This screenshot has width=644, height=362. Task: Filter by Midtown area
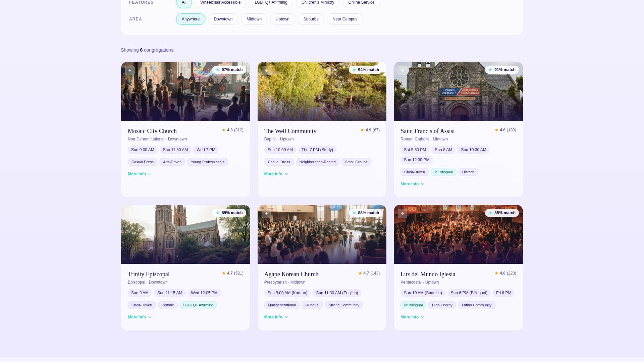coord(254,19)
